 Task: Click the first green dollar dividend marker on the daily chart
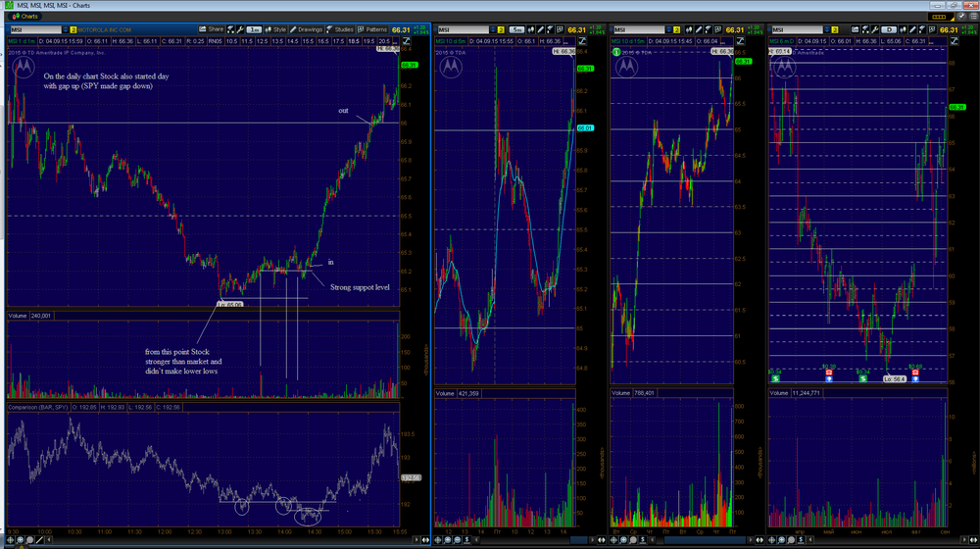coord(775,378)
